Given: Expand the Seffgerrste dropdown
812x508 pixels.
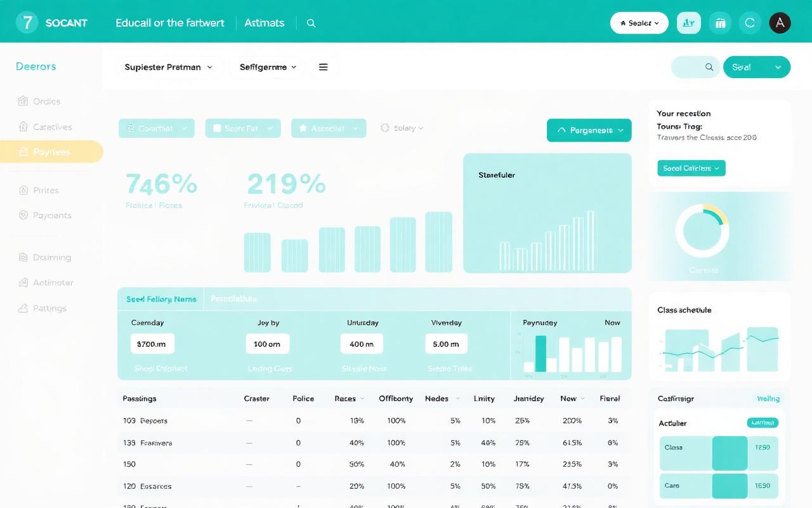Looking at the screenshot, I should coord(268,67).
